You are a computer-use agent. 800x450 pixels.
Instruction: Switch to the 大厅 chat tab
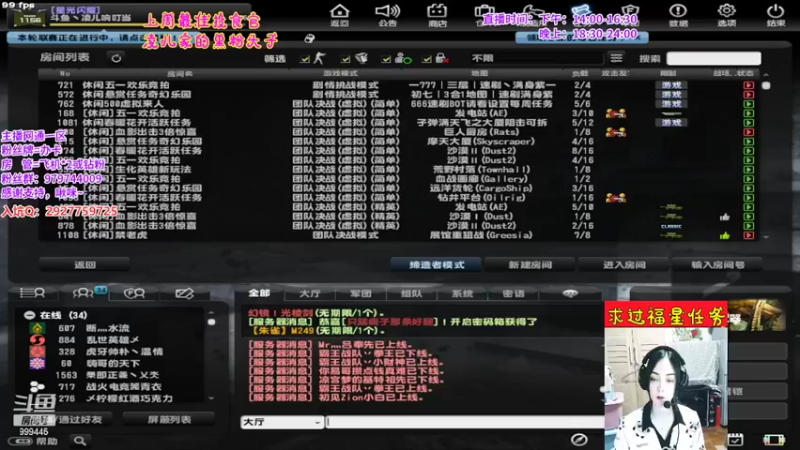[310, 293]
